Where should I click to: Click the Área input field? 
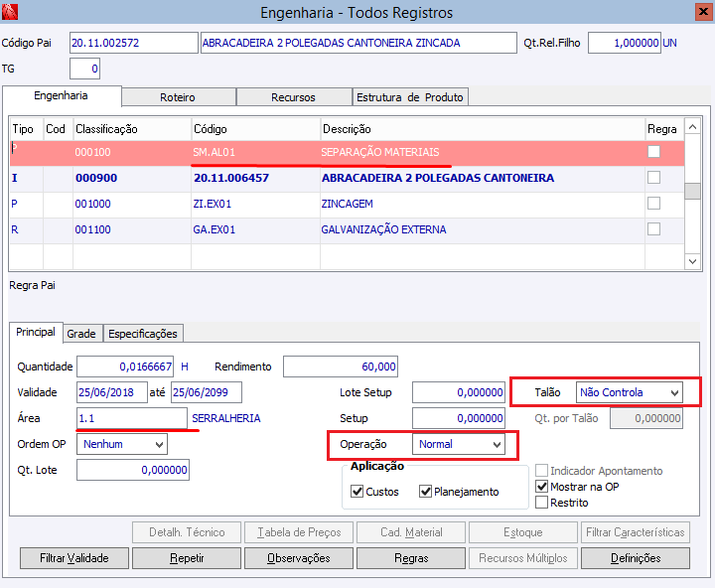[132, 418]
